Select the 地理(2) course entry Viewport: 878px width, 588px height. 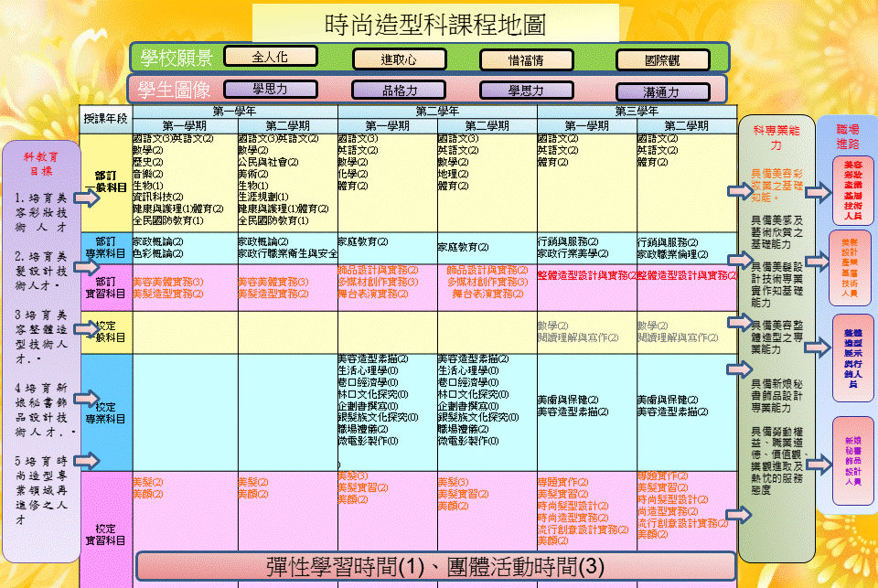pos(453,174)
